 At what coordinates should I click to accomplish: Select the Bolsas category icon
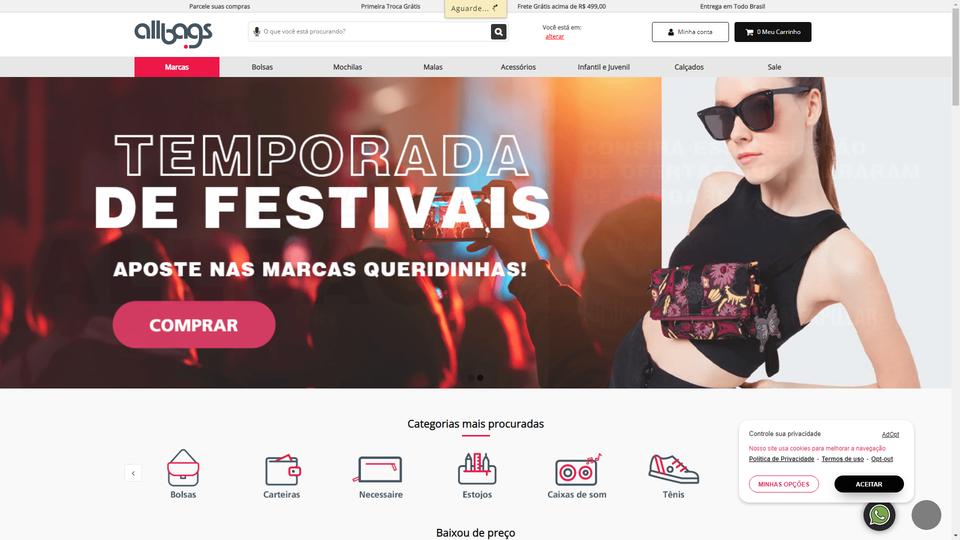click(x=183, y=468)
